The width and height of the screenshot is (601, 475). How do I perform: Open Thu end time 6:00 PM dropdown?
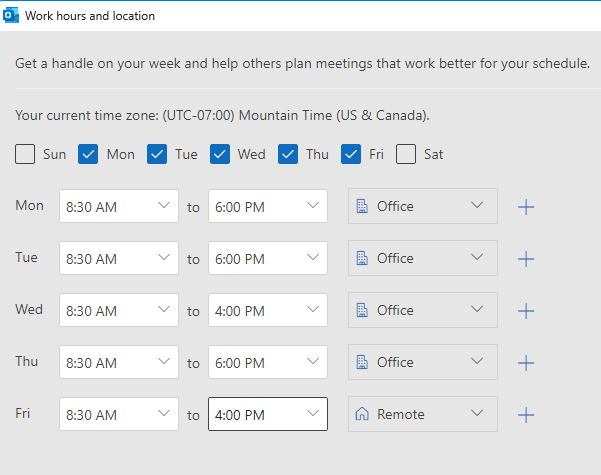pos(268,362)
